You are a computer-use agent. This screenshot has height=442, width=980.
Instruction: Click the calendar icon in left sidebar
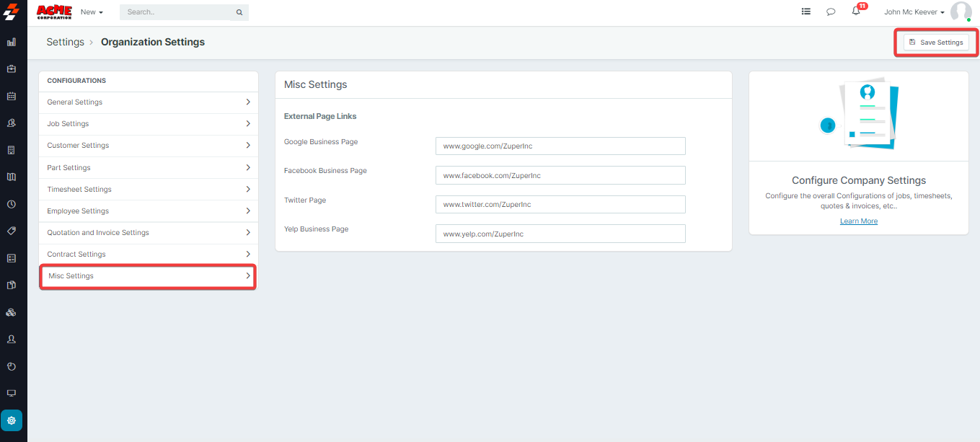coord(12,96)
